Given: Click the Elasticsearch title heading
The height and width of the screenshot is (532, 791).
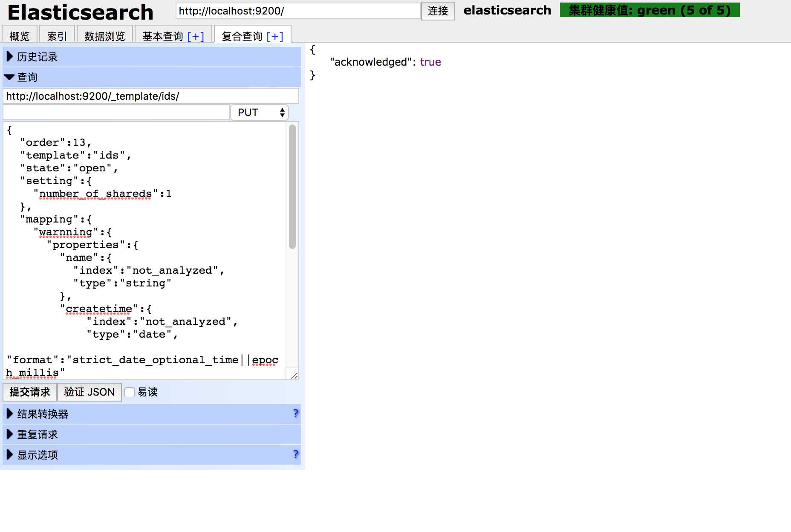Looking at the screenshot, I should [x=81, y=12].
